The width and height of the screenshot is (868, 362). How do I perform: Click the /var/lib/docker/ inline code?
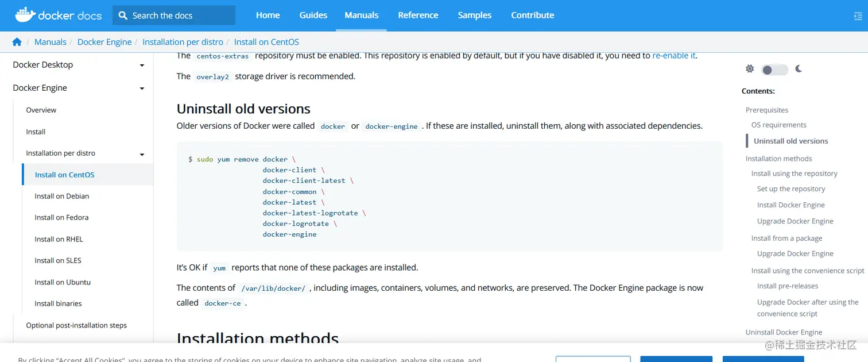coord(273,288)
